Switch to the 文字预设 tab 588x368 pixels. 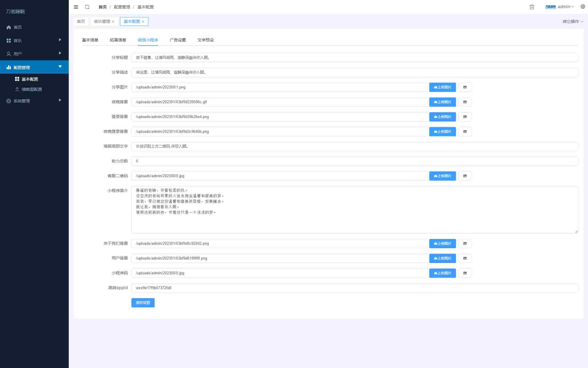206,40
